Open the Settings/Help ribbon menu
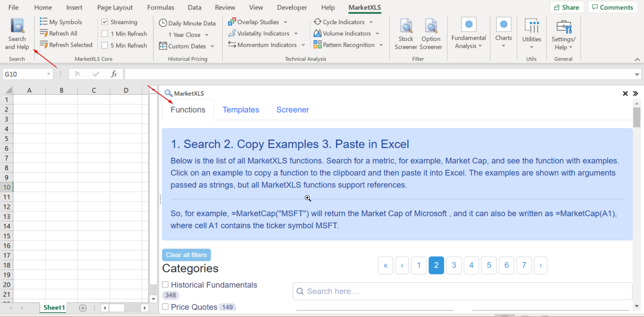The height and width of the screenshot is (317, 644). pos(563,34)
